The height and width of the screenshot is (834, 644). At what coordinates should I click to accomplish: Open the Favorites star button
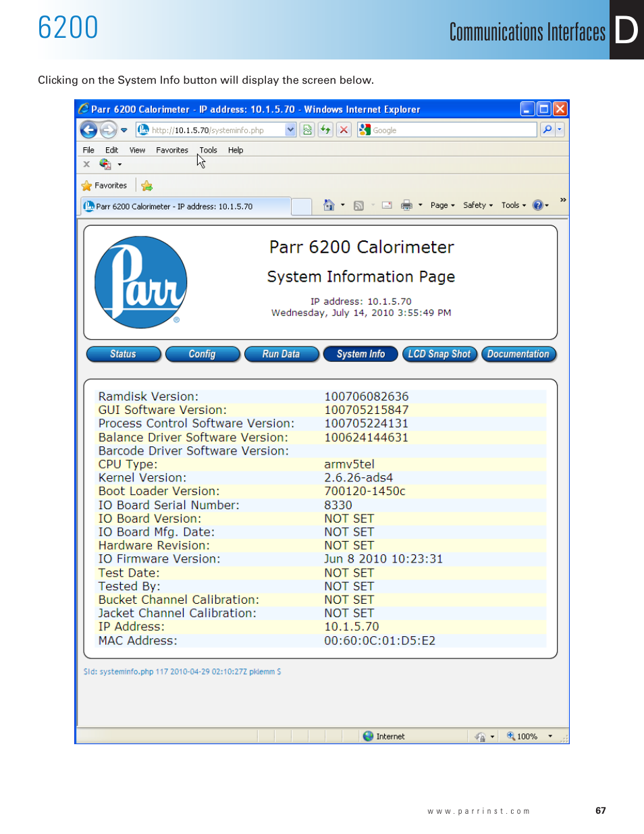click(104, 186)
